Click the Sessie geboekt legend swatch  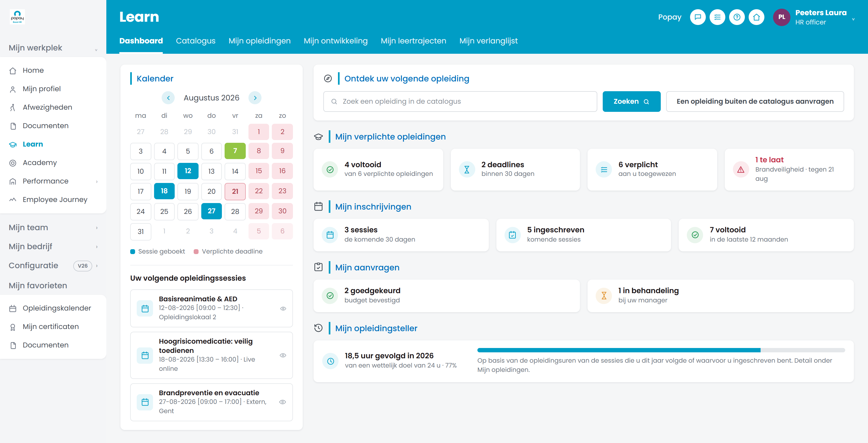tap(132, 252)
